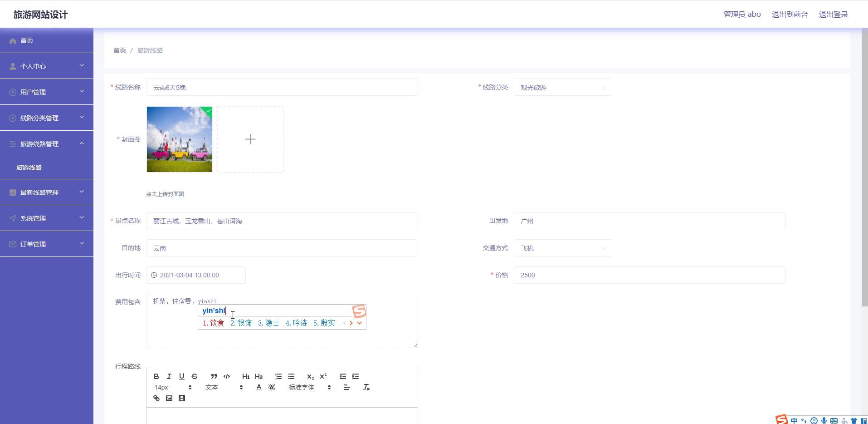This screenshot has width=868, height=424.
Task: Insert an image in the editor
Action: [169, 398]
